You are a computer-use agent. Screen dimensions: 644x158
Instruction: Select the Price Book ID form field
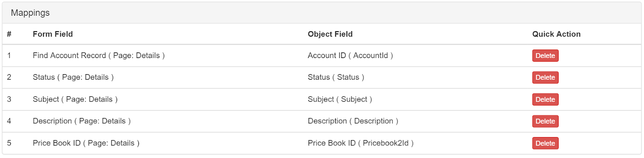click(x=86, y=143)
